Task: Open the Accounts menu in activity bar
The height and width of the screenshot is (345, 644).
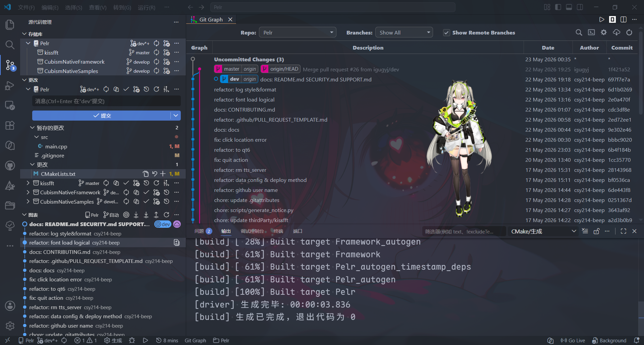Action: click(10, 305)
